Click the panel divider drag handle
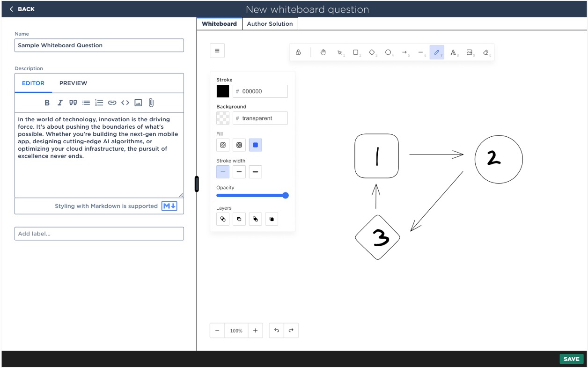This screenshot has height=368, width=588. click(x=197, y=184)
